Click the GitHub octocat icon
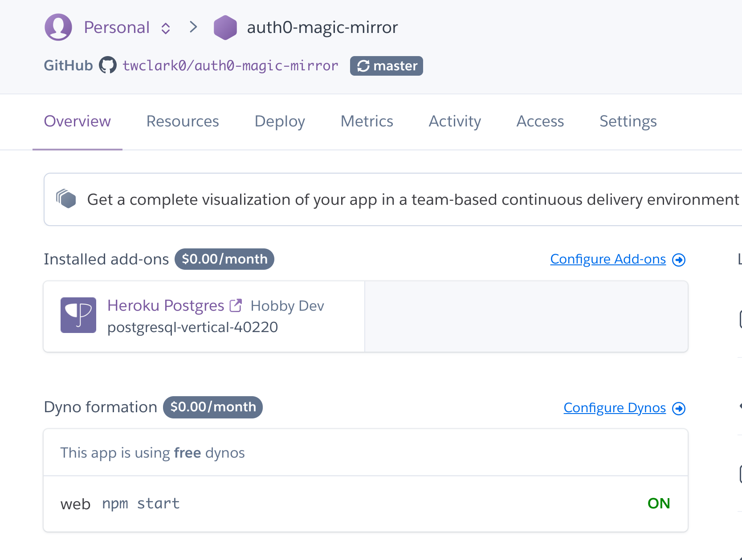 coord(108,65)
